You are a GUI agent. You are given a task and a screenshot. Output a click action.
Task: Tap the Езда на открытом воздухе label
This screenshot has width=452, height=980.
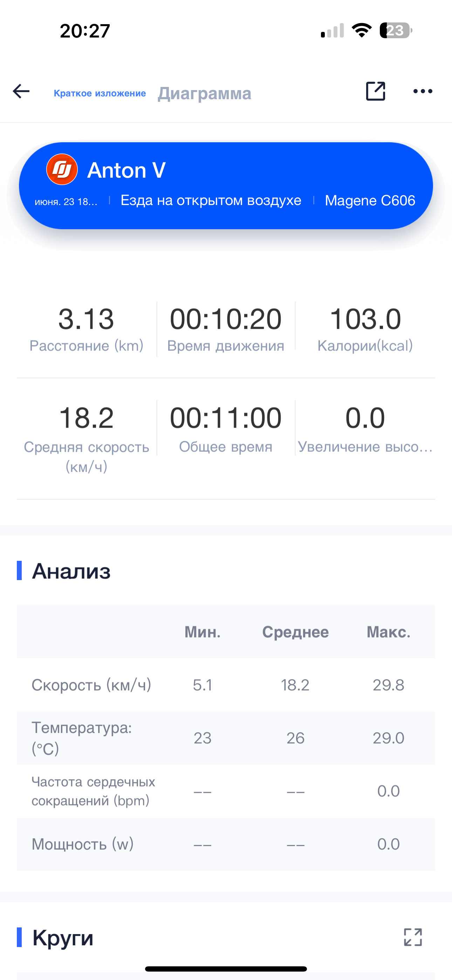(x=211, y=200)
